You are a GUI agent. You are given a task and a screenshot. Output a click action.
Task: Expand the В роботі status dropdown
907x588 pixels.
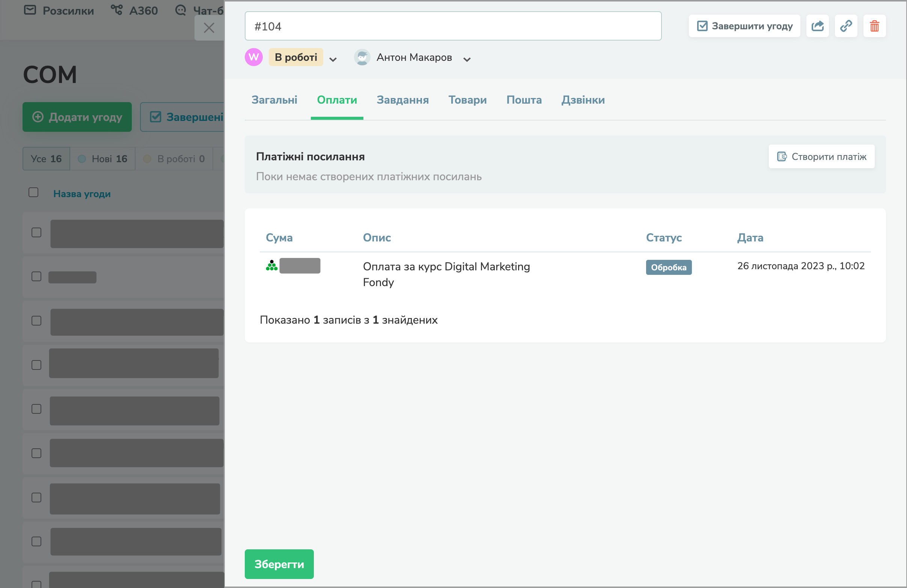pos(333,59)
